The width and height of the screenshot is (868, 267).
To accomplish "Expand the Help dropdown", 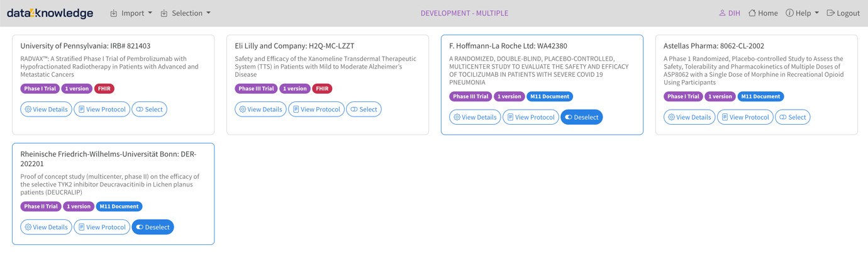I will 803,13.
